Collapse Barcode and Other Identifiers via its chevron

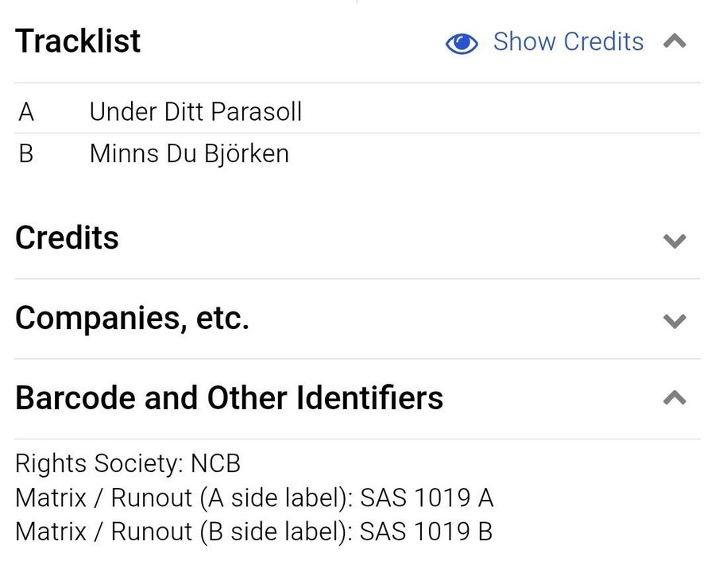click(674, 398)
